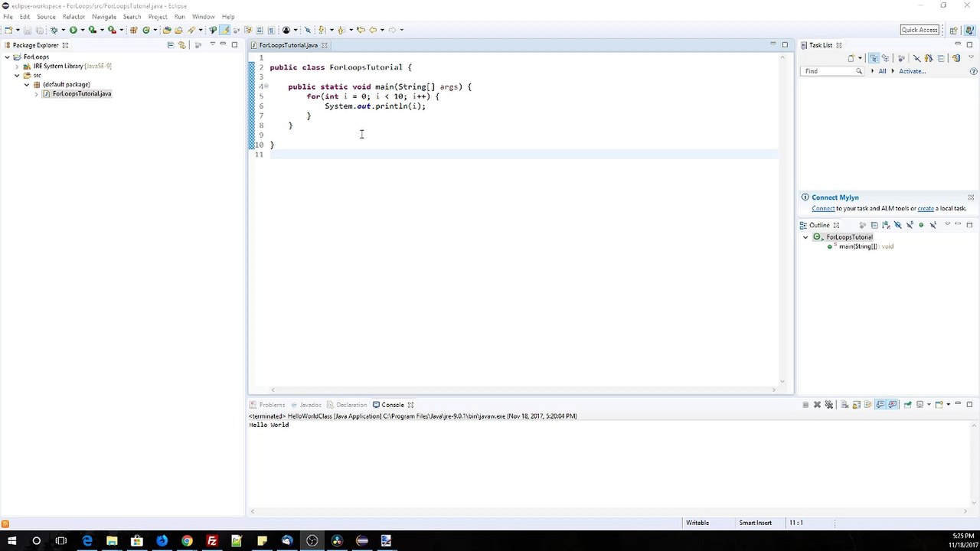Viewport: 980px width, 551px height.
Task: Click the Pin Console icon
Action: [907, 404]
